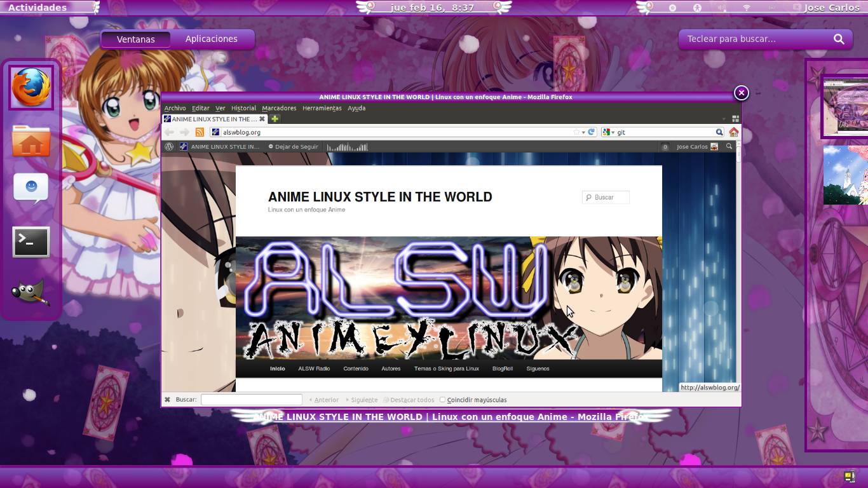Open the Archivo menu
This screenshot has width=868, height=488.
[x=175, y=108]
